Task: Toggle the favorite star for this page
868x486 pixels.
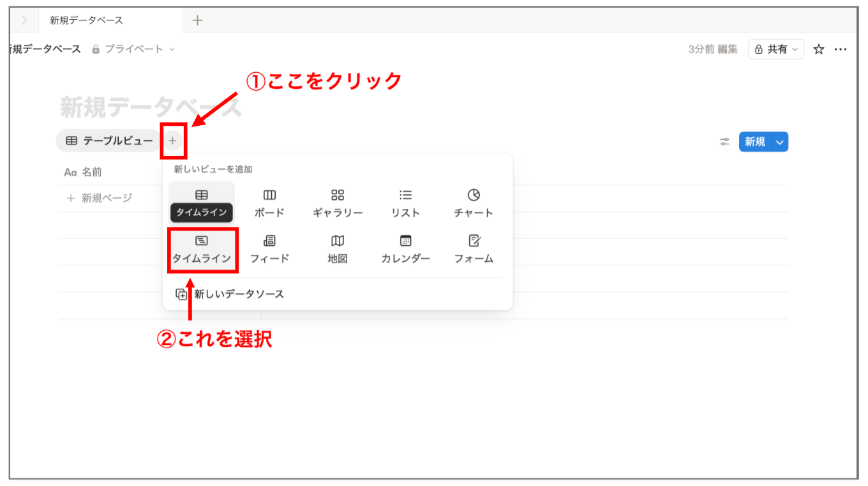Action: click(819, 49)
